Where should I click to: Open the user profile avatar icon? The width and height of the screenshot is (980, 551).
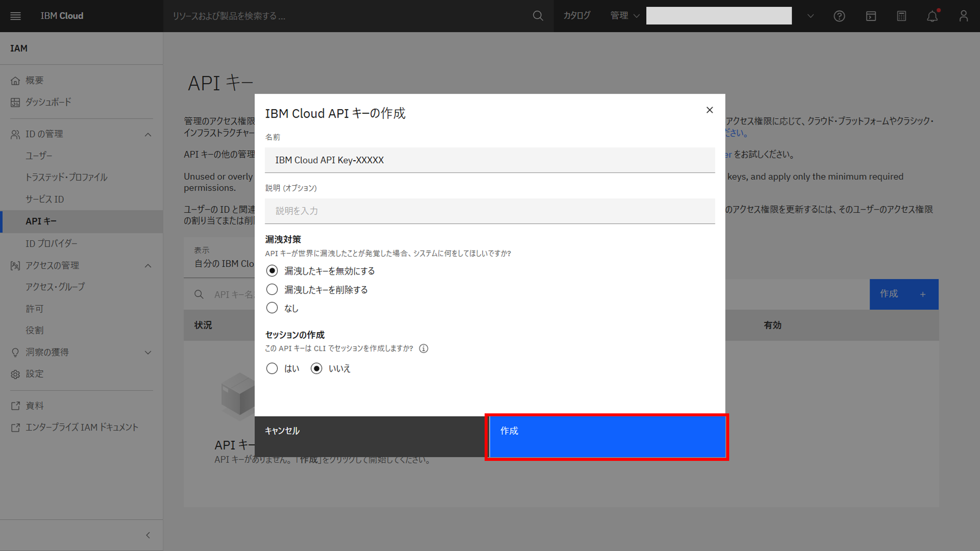[x=963, y=16]
